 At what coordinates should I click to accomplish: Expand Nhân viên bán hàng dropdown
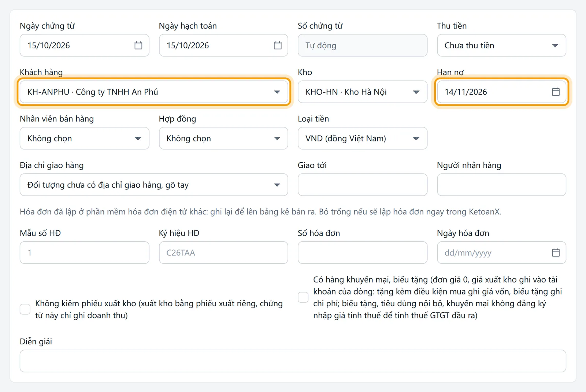pos(85,138)
